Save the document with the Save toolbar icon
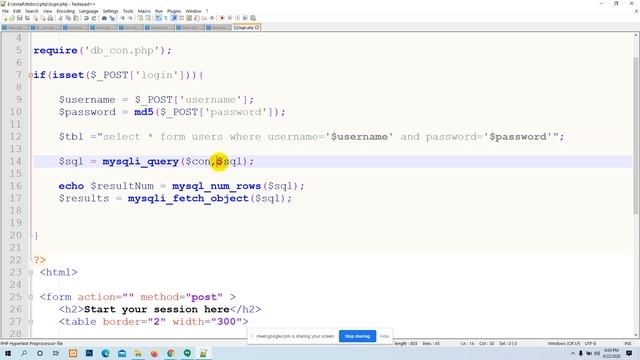Image resolution: width=640 pixels, height=360 pixels. tap(20, 18)
